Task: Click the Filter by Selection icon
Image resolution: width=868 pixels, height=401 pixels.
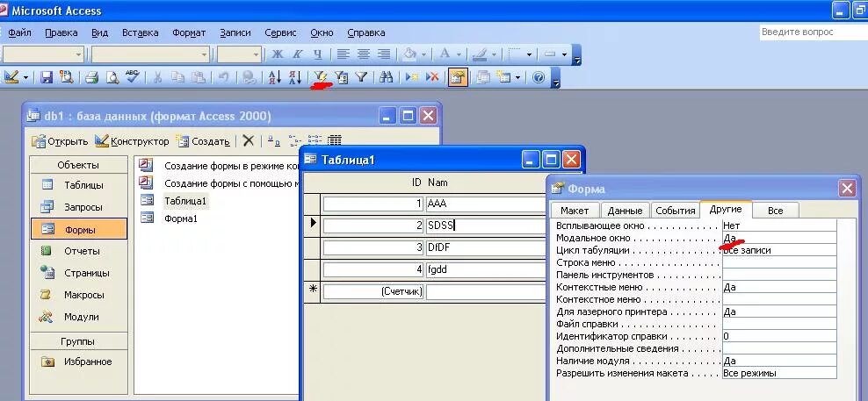Action: point(320,77)
